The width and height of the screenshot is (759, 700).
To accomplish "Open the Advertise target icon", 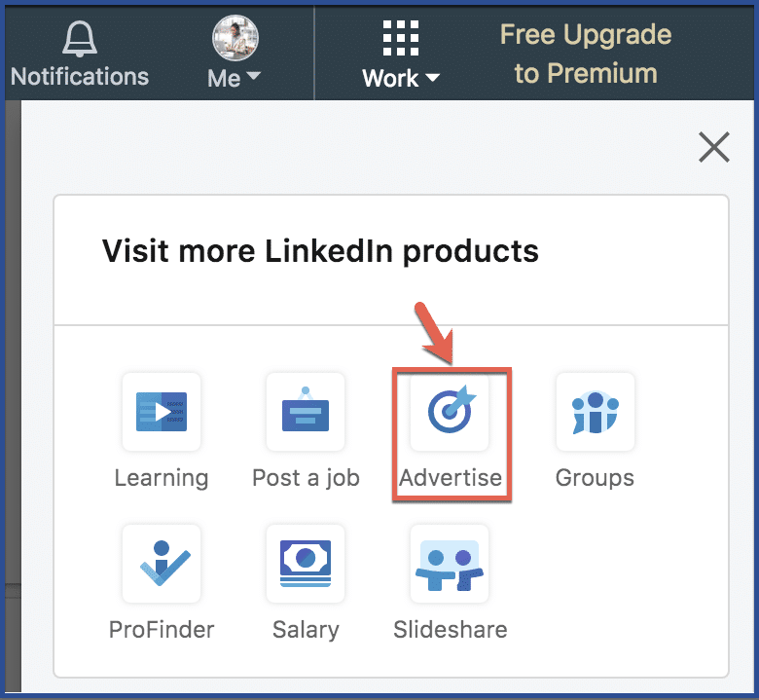I will (x=450, y=412).
